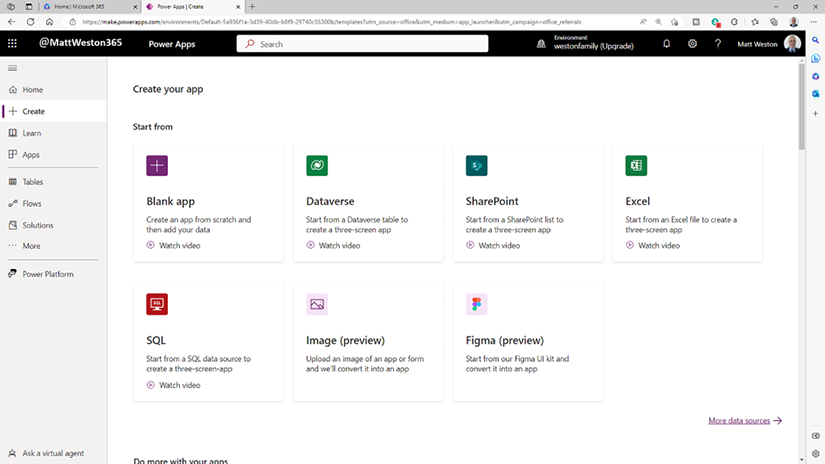Click the Image (preview) icon

317,304
